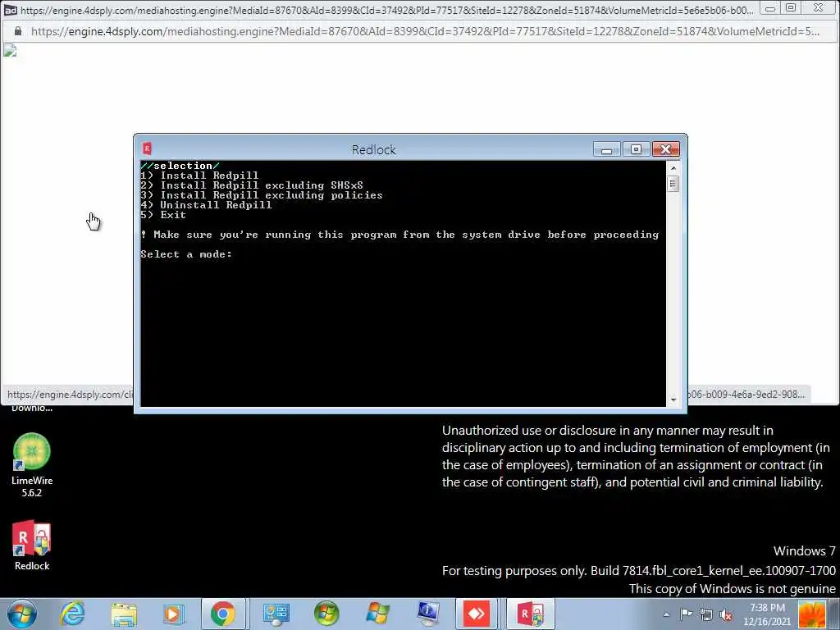
Task: Launch Internet Explorer from the taskbar
Action: point(72,614)
